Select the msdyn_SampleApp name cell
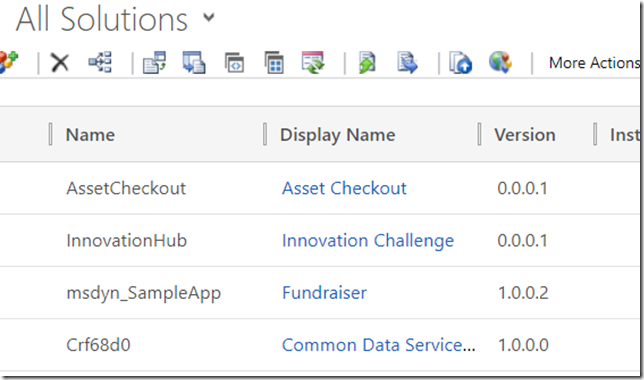 (144, 293)
